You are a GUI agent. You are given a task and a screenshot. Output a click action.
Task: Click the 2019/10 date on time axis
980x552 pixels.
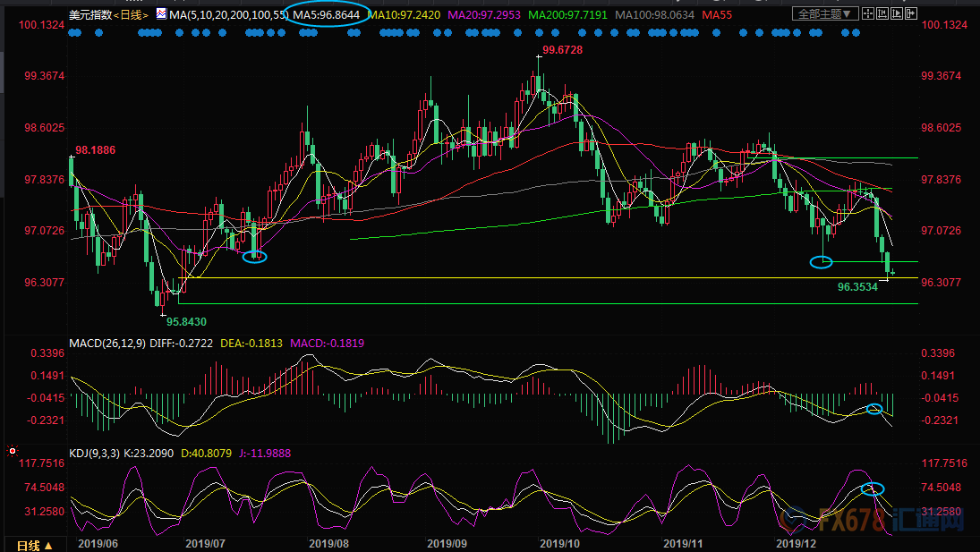click(562, 543)
